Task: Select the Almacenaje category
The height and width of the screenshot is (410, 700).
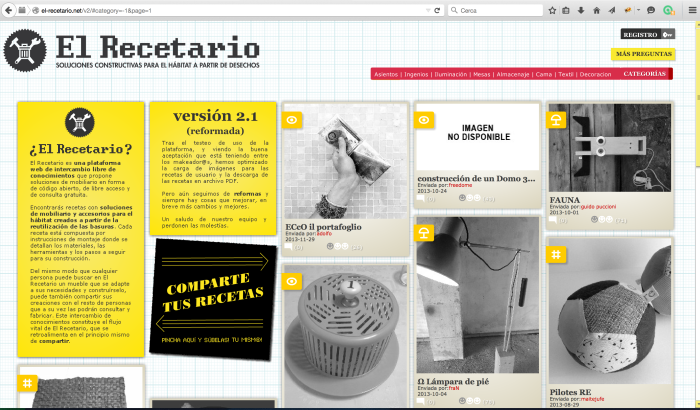Action: pos(512,75)
